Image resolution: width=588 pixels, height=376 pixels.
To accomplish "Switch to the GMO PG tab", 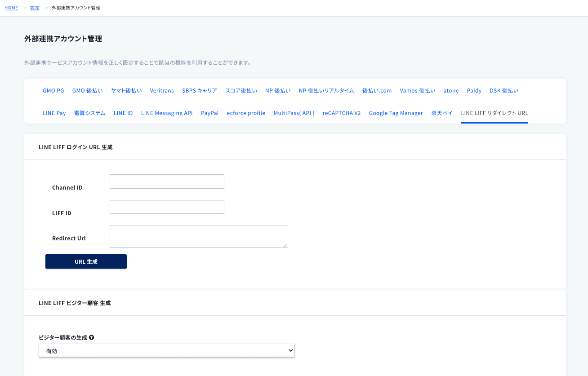I will tap(53, 90).
